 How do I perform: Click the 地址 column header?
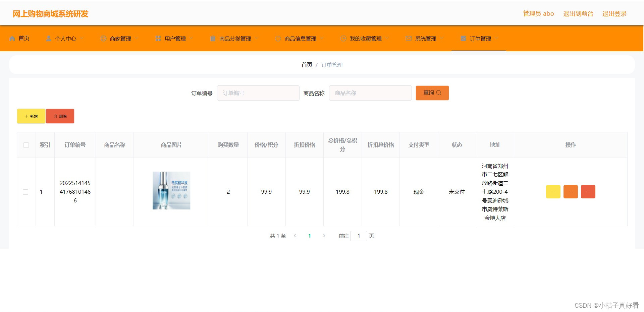tap(495, 145)
